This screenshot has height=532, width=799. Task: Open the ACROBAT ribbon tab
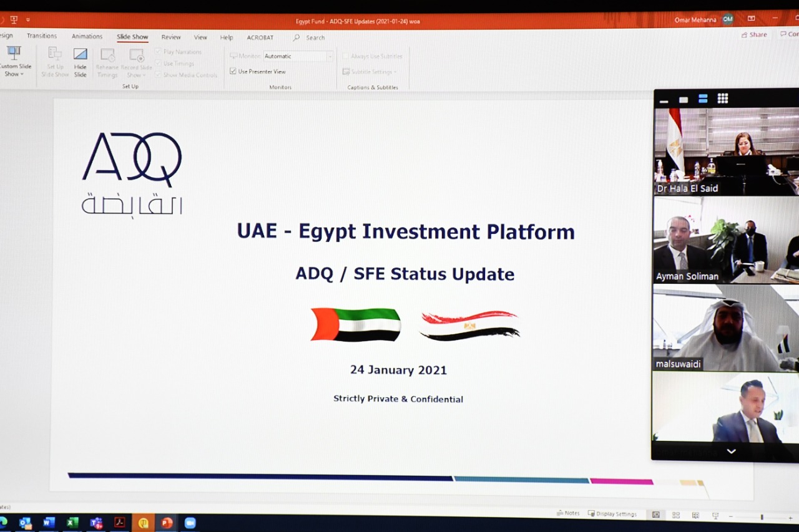pos(260,37)
